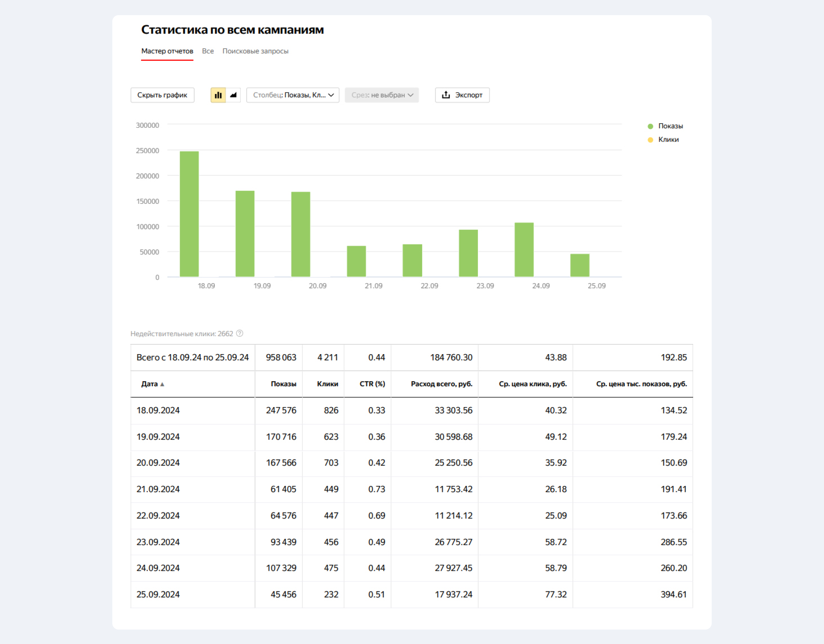This screenshot has height=644, width=824.
Task: Click CPM value 394.61
Action: point(674,594)
